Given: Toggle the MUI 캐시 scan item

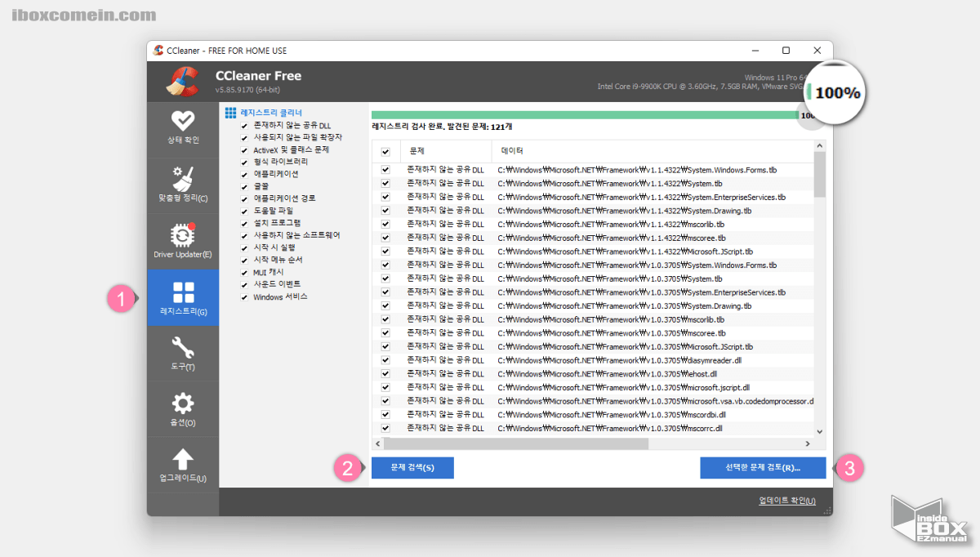Looking at the screenshot, I should coord(243,272).
